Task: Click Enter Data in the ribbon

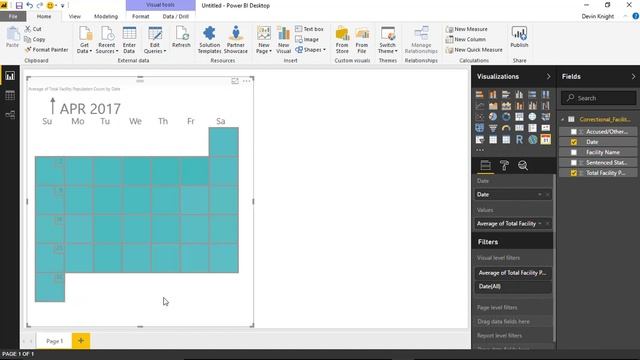Action: click(129, 40)
